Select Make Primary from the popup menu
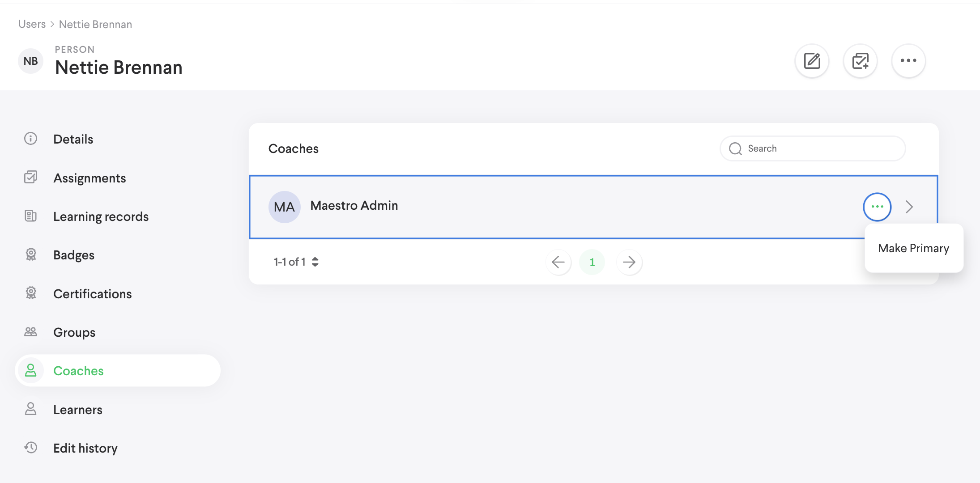This screenshot has height=483, width=980. click(913, 248)
